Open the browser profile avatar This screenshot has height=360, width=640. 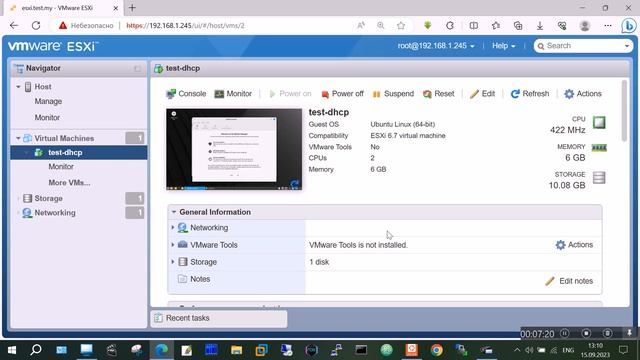click(585, 25)
